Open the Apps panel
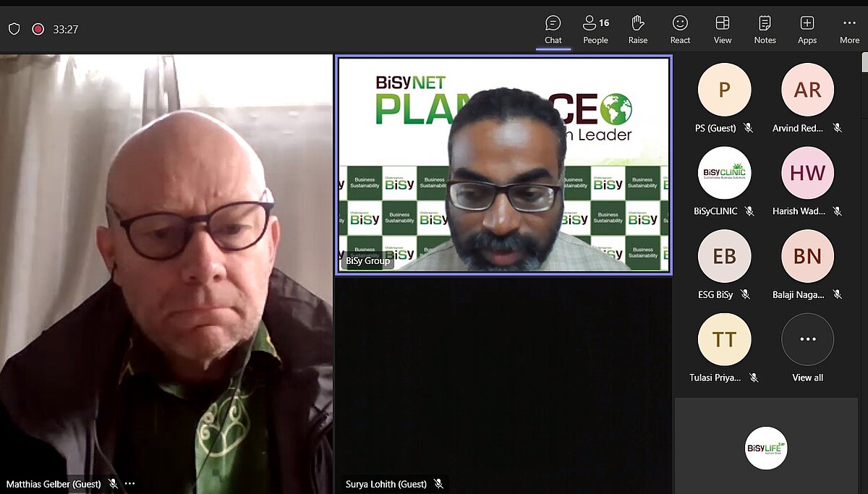This screenshot has height=494, width=868. tap(807, 30)
